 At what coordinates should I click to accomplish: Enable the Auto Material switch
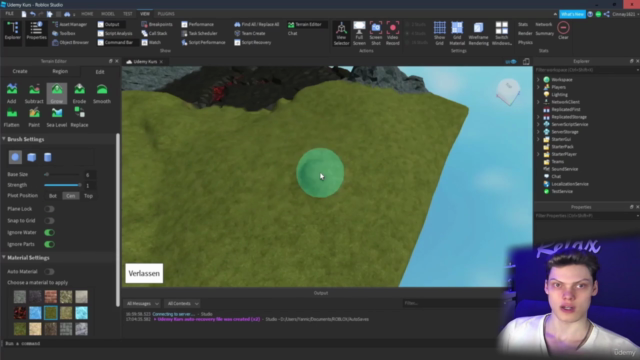49,272
